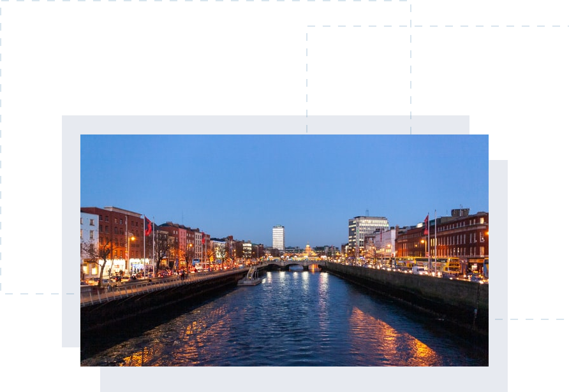Click the river photo at its center
The height and width of the screenshot is (392, 569).
tap(284, 250)
